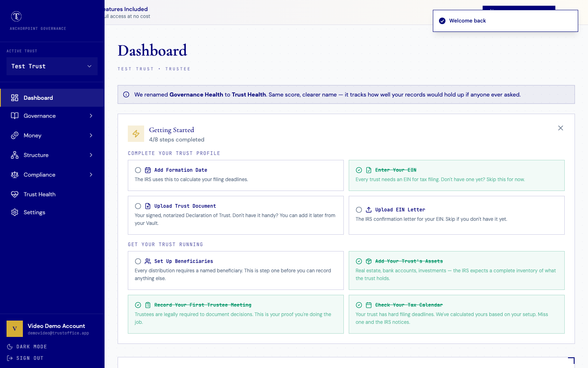Click completed check for Check Your Tax Calendar
This screenshot has height=368, width=588.
pos(359,305)
